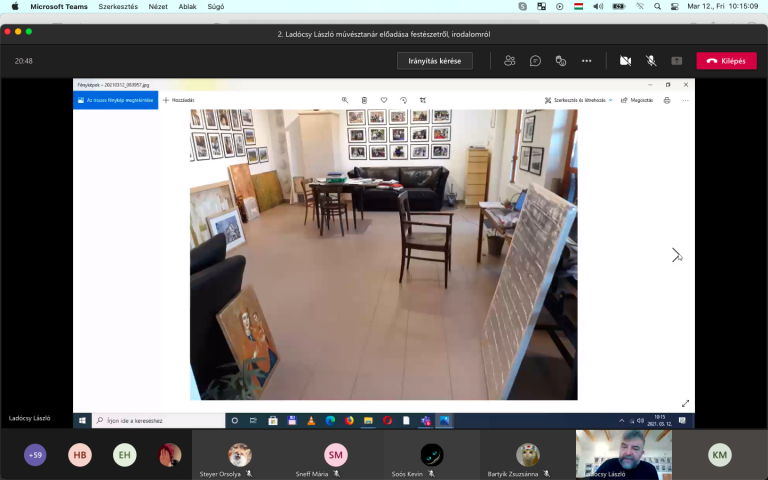
Task: Go to next photo with right arrow
Action: 676,255
